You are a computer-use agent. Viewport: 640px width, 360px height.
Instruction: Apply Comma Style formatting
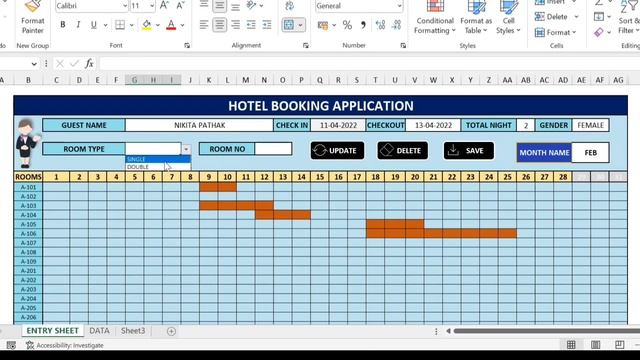click(x=363, y=25)
